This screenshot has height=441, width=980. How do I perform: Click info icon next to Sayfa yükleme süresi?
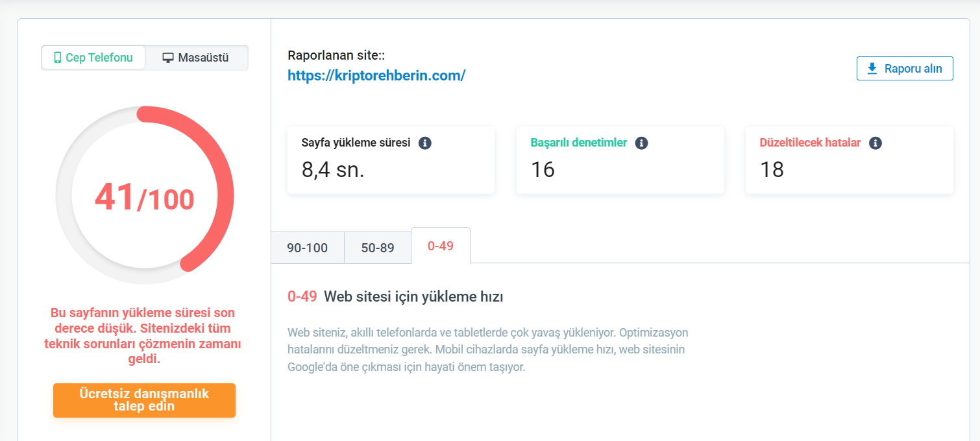[x=425, y=143]
